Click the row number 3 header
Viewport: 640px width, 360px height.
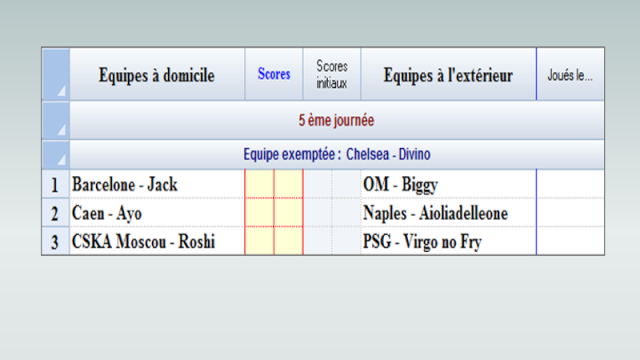point(56,241)
